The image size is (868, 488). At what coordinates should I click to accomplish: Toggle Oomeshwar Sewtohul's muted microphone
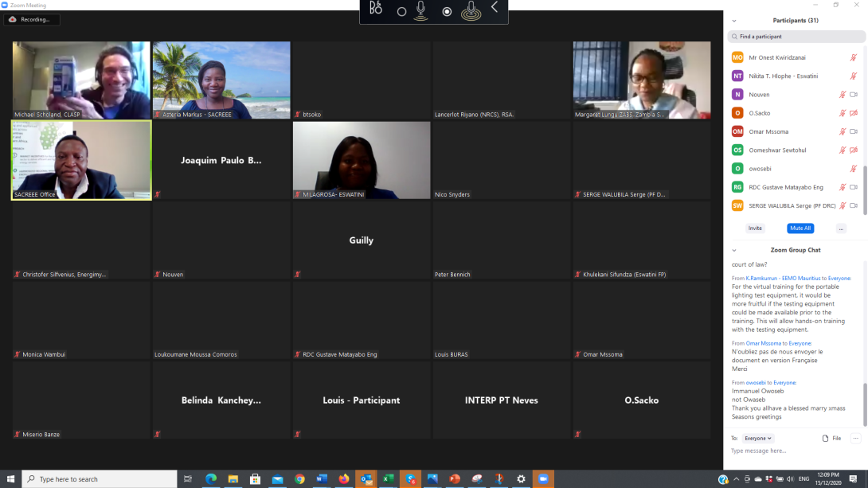[x=843, y=150]
